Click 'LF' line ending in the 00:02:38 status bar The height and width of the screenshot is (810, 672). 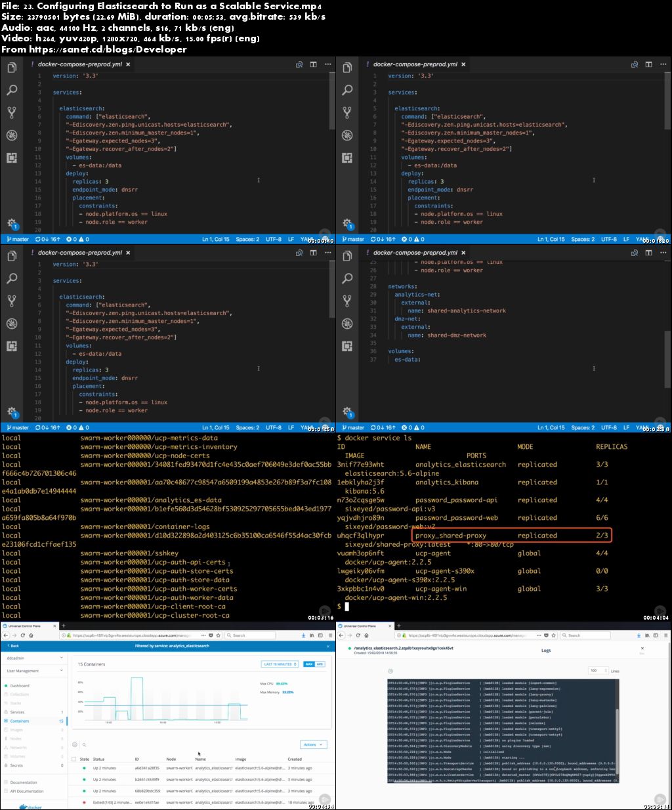(x=626, y=427)
